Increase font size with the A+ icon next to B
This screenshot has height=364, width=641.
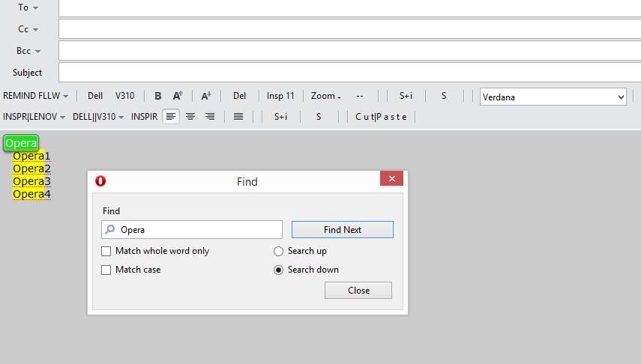178,96
